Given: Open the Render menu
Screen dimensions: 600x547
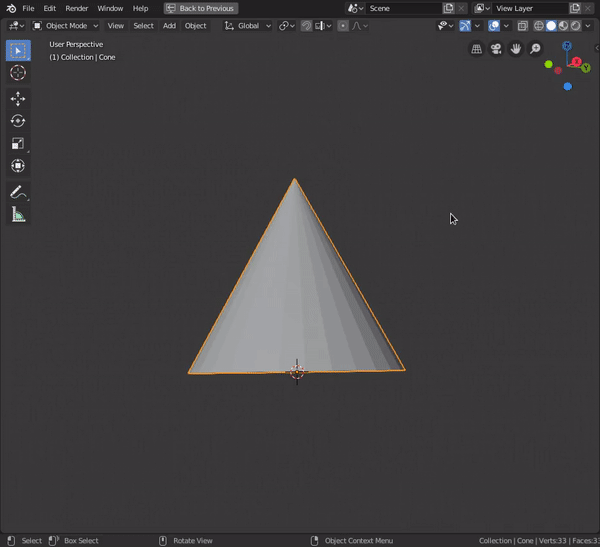Looking at the screenshot, I should [x=77, y=8].
